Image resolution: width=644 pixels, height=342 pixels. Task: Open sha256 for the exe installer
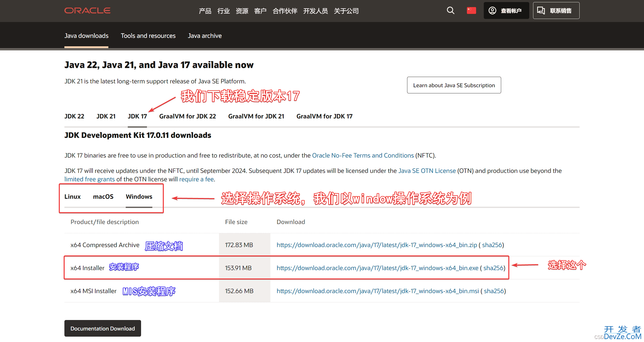tap(493, 268)
